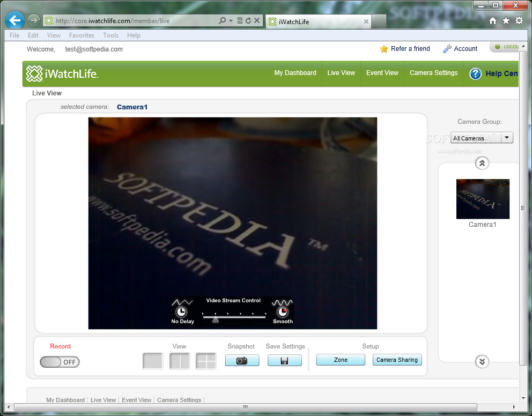Open the All Cameras group dropdown
Viewport: 532px width, 416px height.
[x=482, y=138]
